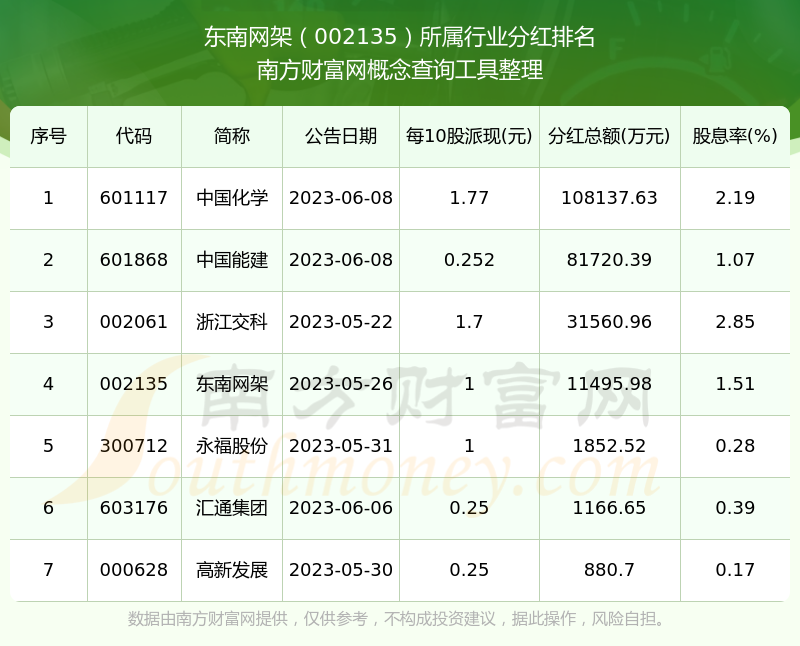Select stock name 汇通集团

[x=232, y=508]
